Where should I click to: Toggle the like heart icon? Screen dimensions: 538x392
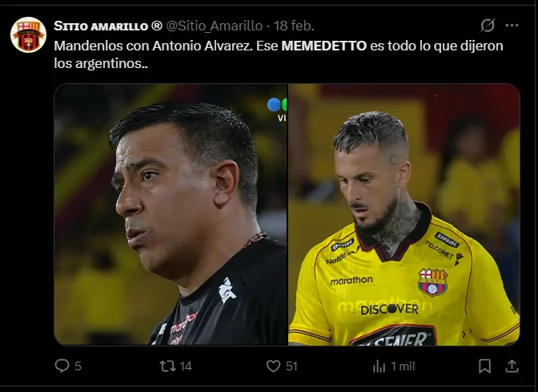pyautogui.click(x=274, y=366)
